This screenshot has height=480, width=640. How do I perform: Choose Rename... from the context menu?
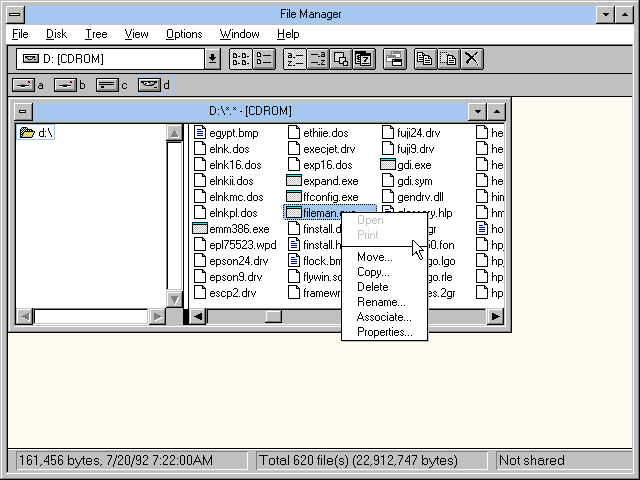[x=381, y=302]
